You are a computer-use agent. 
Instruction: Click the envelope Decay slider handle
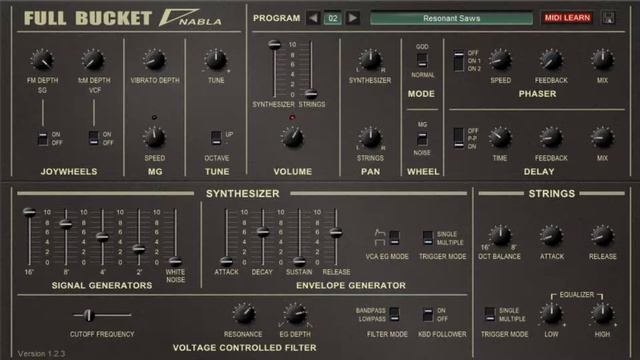(263, 232)
